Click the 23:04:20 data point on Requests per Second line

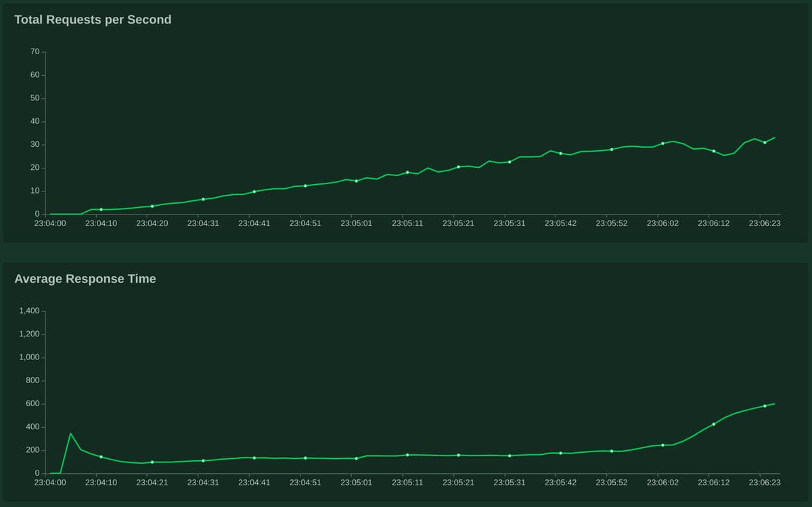point(152,206)
